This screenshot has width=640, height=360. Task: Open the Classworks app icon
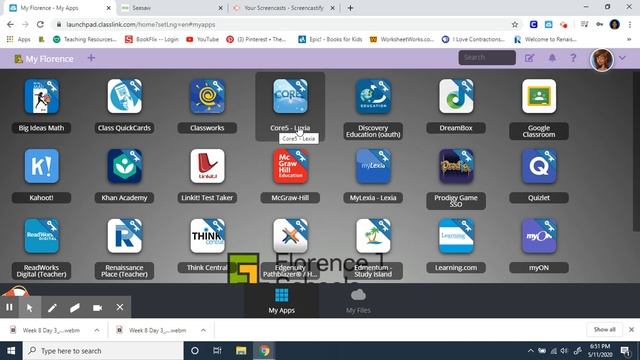[x=207, y=96]
